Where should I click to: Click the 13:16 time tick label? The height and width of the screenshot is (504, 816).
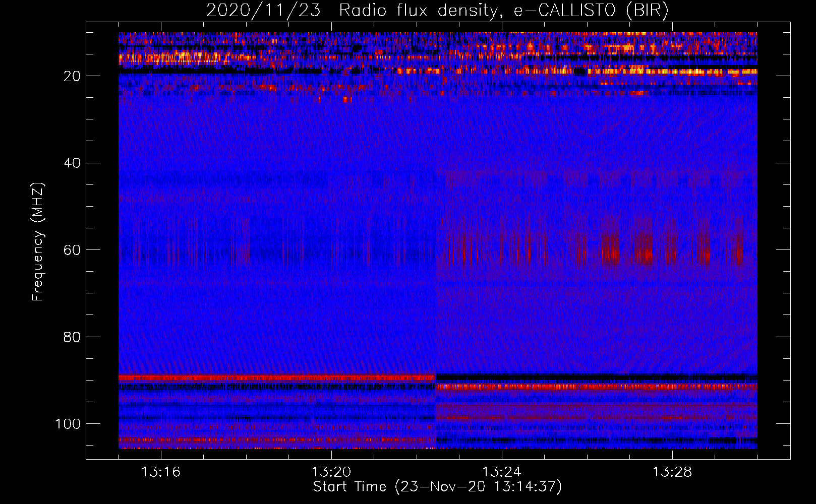(161, 472)
